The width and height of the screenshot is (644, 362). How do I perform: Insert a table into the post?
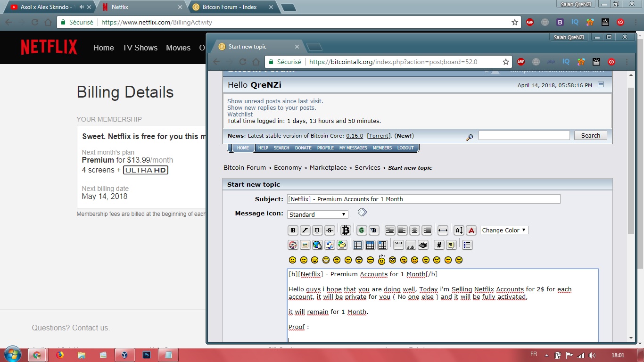pos(358,245)
